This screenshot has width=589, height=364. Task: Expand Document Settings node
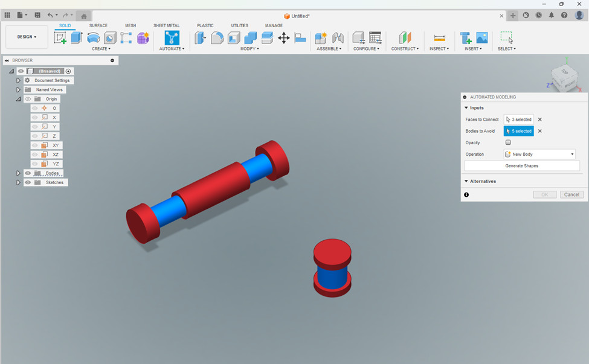(x=18, y=80)
